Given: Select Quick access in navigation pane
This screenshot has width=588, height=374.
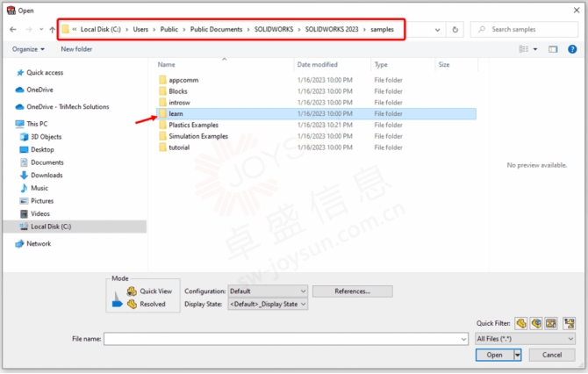Looking at the screenshot, I should 45,72.
